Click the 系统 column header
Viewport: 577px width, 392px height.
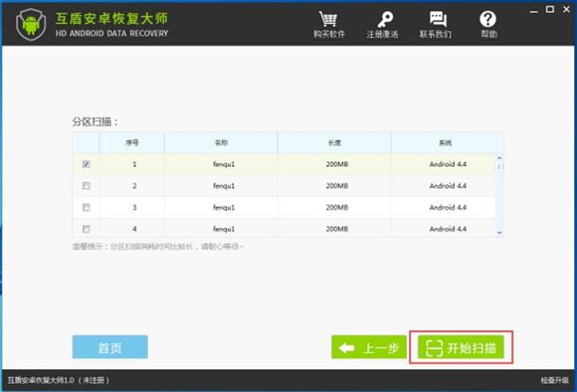[x=446, y=142]
